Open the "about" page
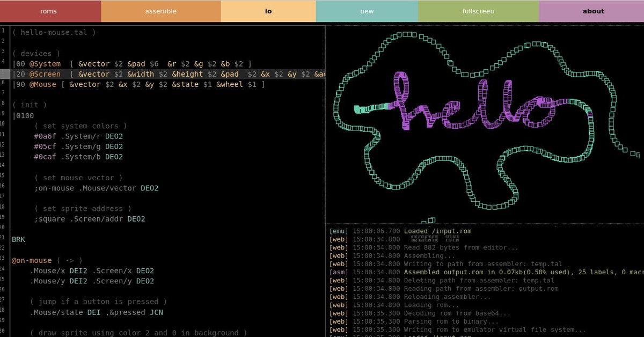This screenshot has width=644, height=337. coord(593,11)
